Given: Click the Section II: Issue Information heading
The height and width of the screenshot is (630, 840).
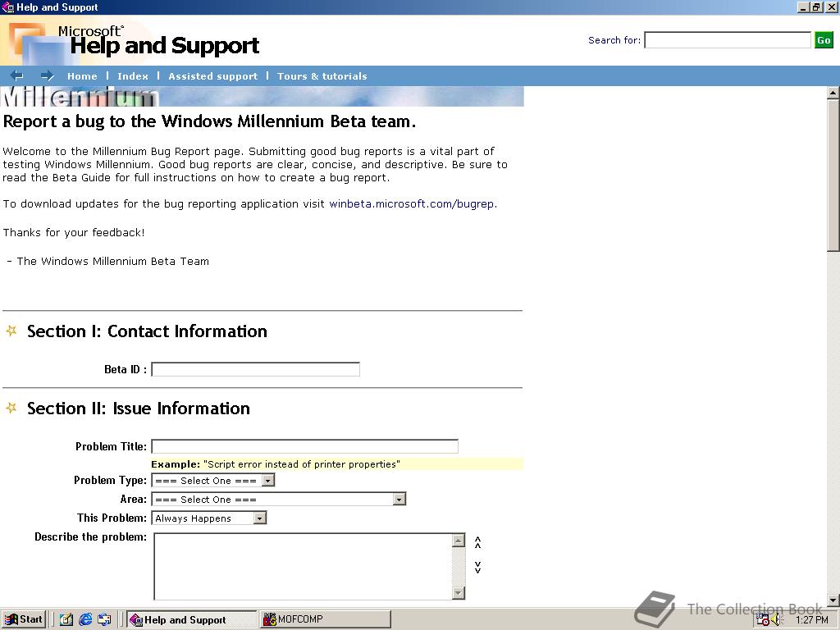Looking at the screenshot, I should [x=138, y=409].
